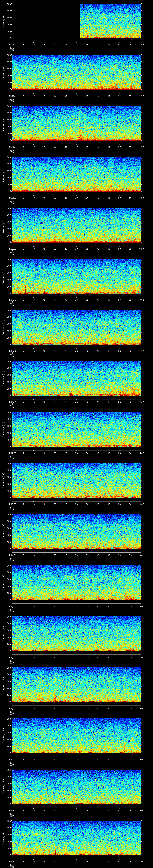Click the spectrogram panel starting at 11:11:00
The height and width of the screenshot is (868, 153).
coord(77,378)
